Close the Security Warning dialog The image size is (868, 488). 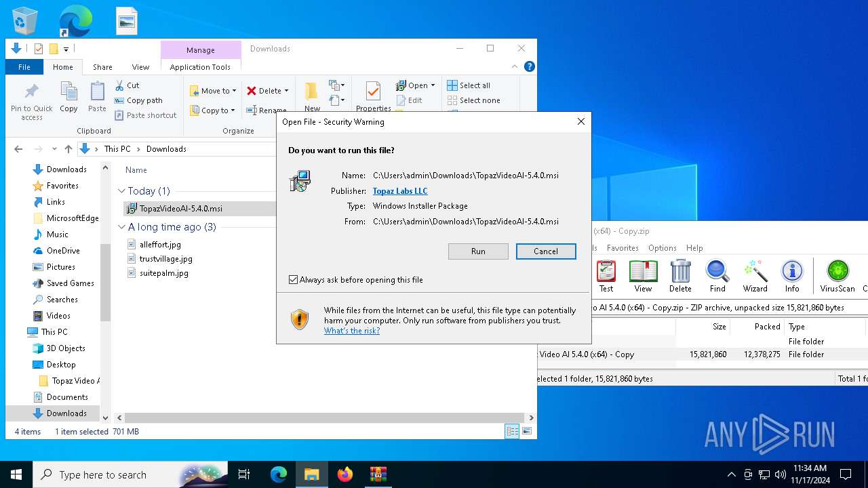point(581,122)
